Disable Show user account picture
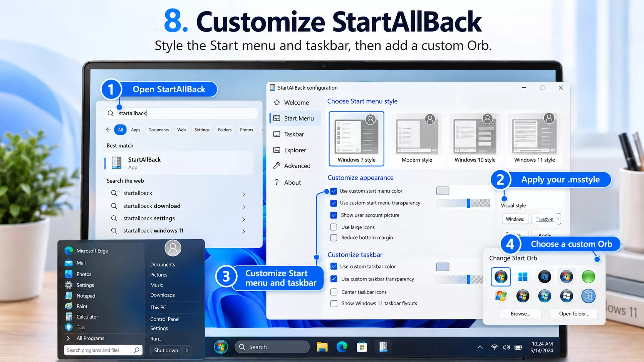The width and height of the screenshot is (644, 362). [x=334, y=215]
